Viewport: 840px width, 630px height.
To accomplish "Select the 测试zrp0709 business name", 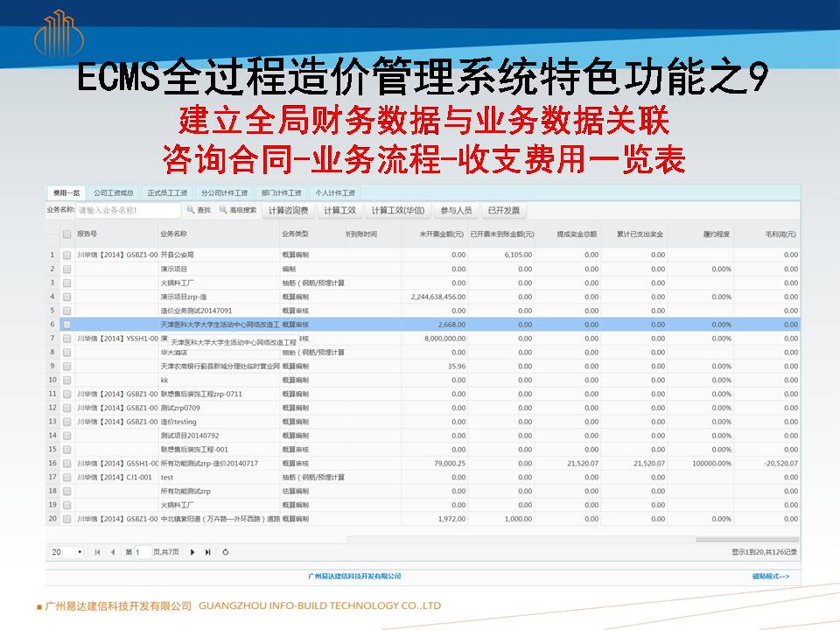I will coord(180,409).
